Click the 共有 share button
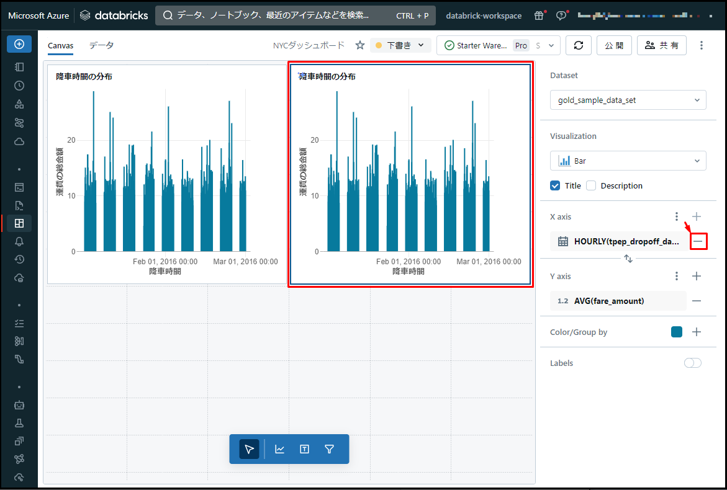 tap(662, 45)
